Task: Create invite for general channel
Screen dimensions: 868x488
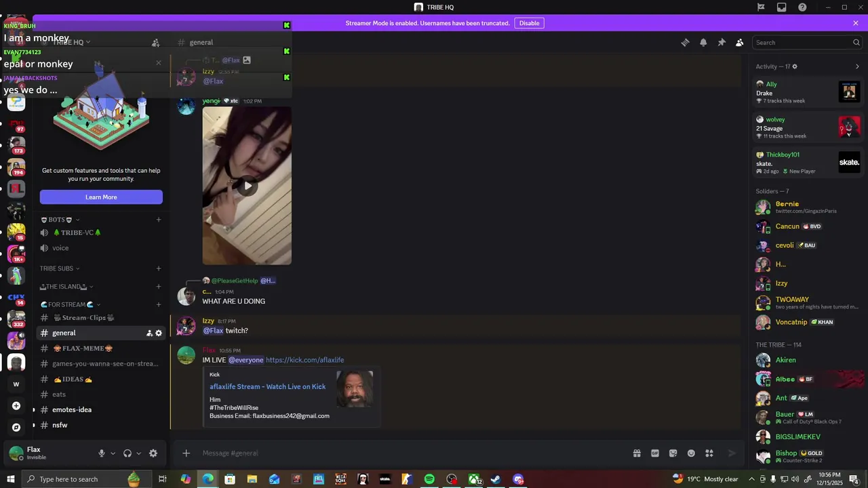Action: tap(149, 333)
